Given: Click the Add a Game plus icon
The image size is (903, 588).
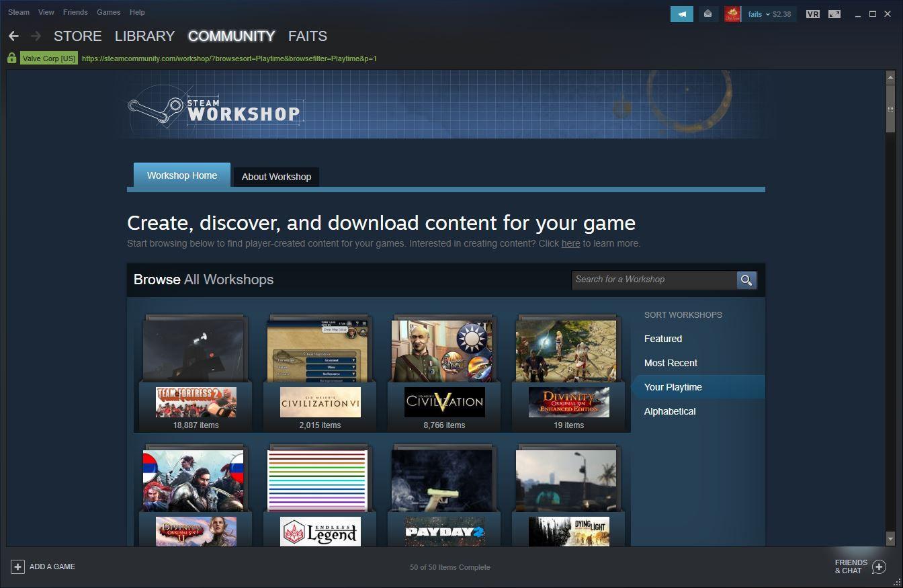Looking at the screenshot, I should point(18,566).
